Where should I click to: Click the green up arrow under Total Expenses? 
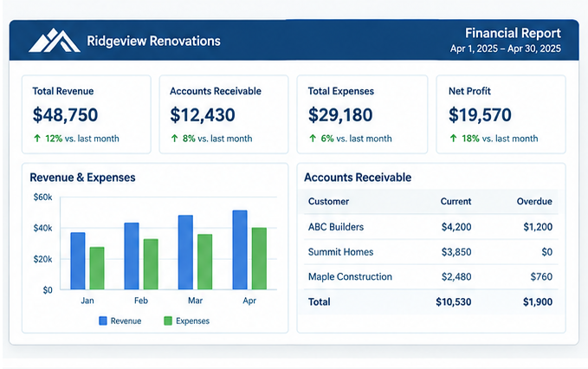coord(313,139)
